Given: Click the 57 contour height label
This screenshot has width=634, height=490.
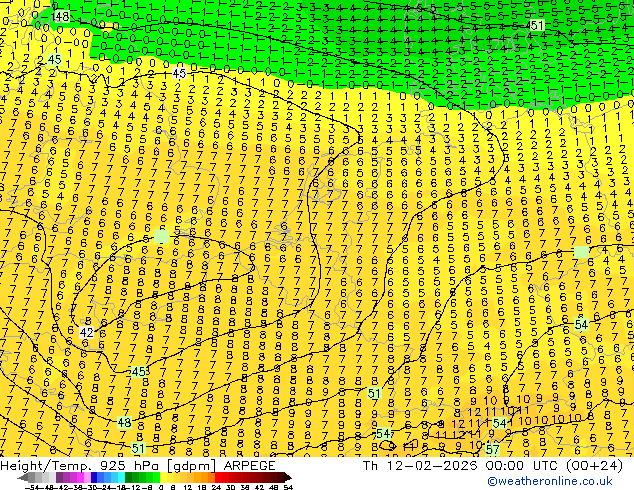Looking at the screenshot, I should pos(492,449).
